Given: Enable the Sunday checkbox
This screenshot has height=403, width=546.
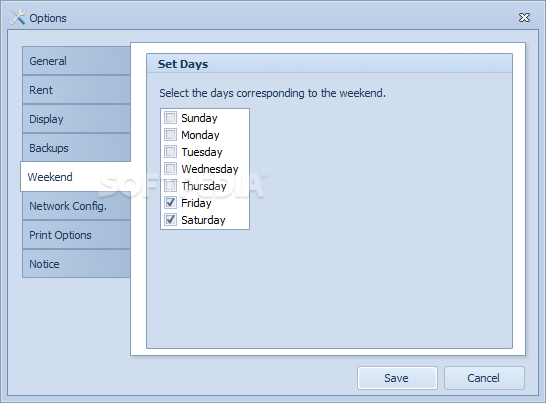Looking at the screenshot, I should (171, 117).
